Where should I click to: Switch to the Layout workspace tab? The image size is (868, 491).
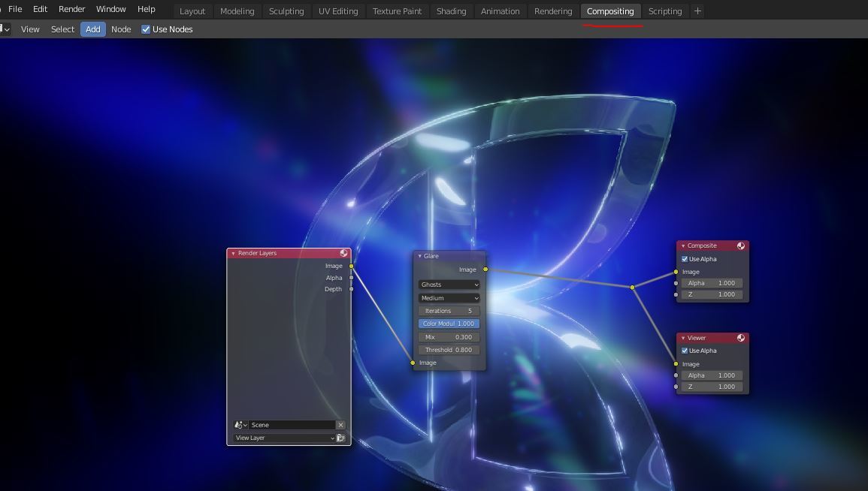point(192,11)
